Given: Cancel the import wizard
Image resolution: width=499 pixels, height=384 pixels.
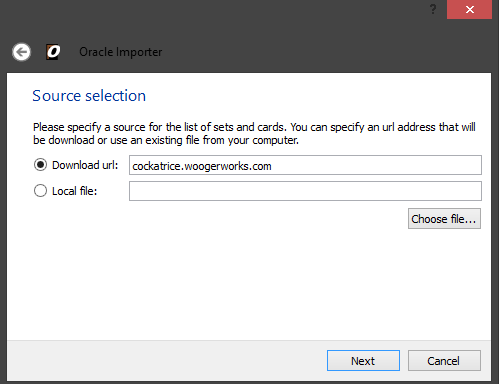Looking at the screenshot, I should point(444,361).
